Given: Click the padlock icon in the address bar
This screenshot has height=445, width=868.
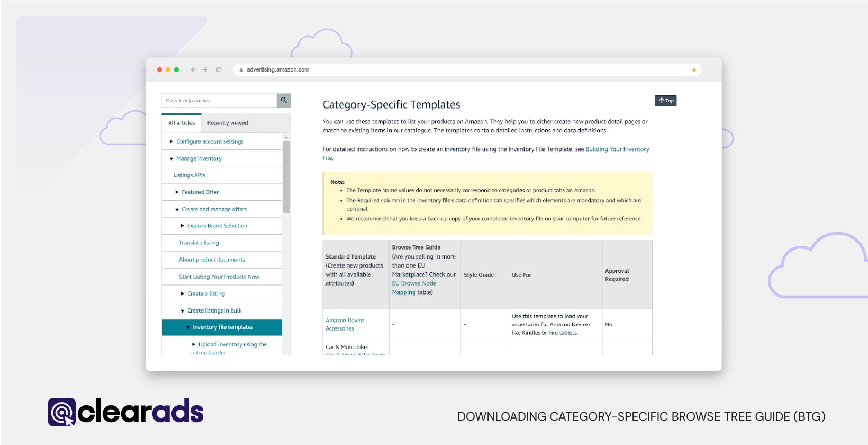Looking at the screenshot, I should pos(241,70).
